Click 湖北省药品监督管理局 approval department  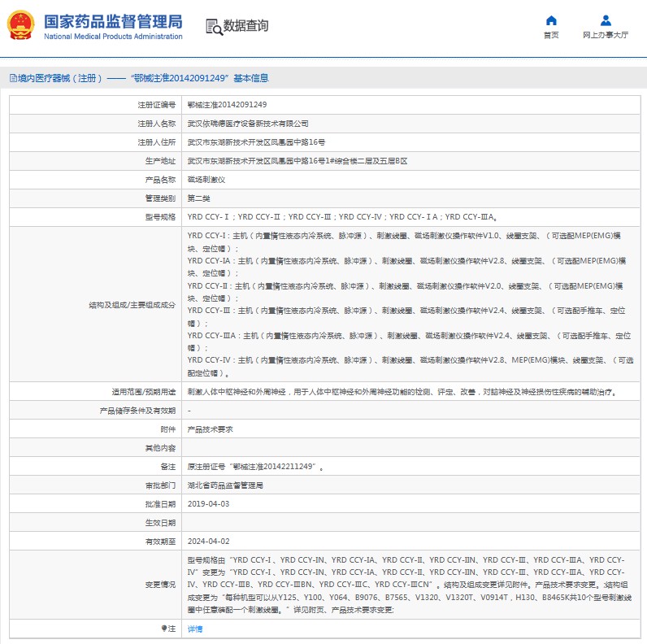(x=225, y=485)
